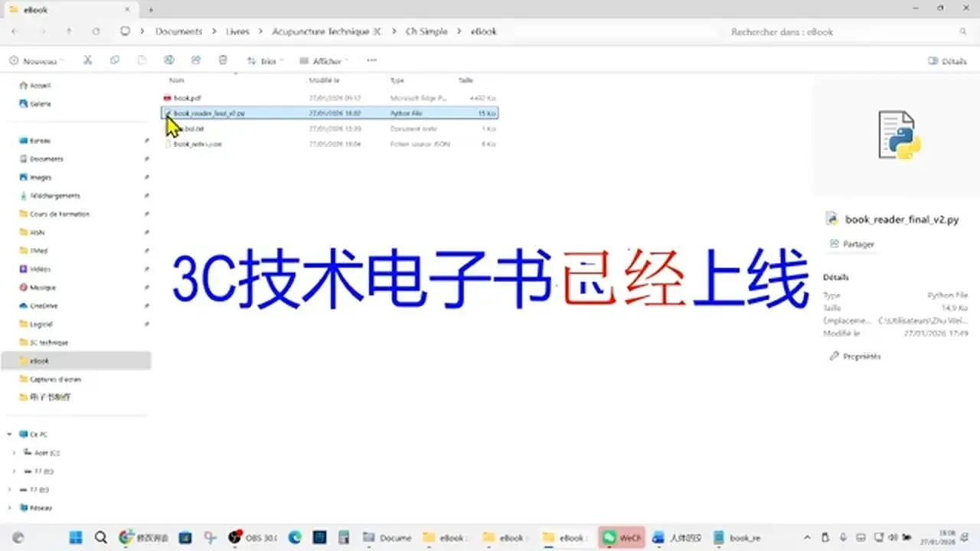Select the Nom column header to sort
980x551 pixels.
point(176,80)
